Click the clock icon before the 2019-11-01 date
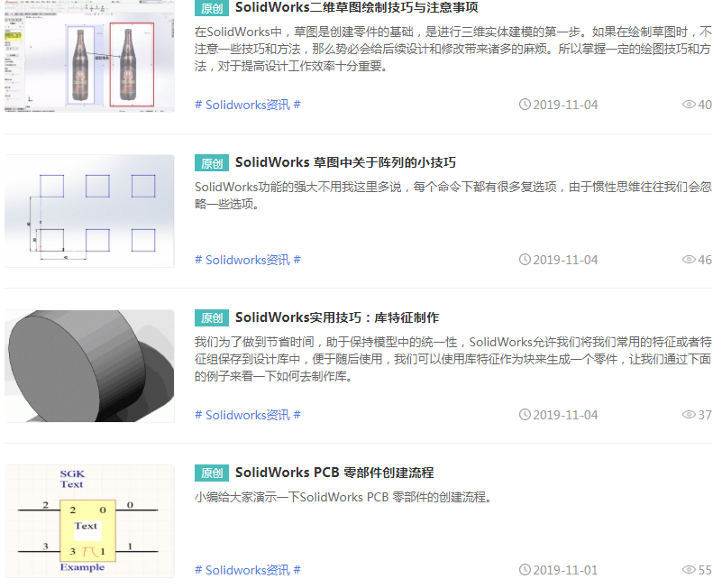This screenshot has width=722, height=588. [525, 570]
